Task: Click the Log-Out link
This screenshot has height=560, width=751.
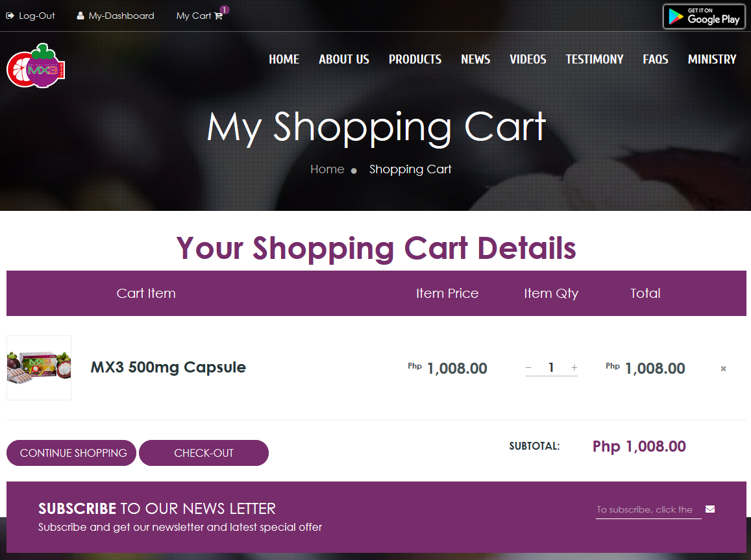Action: click(x=30, y=16)
